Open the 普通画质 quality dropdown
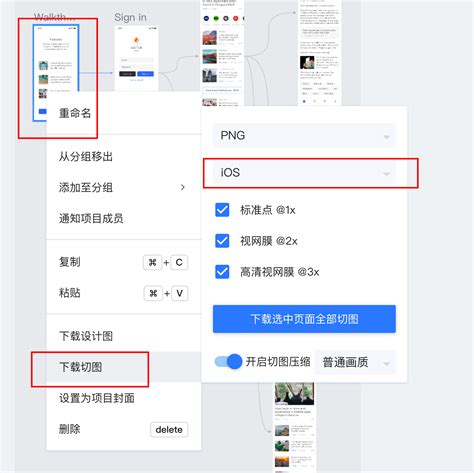Viewport: 474px width, 473px height. [355, 362]
